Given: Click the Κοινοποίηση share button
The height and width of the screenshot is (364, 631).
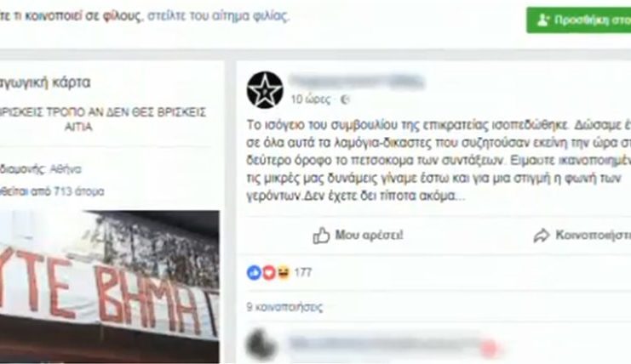Looking at the screenshot, I should pos(582,236).
